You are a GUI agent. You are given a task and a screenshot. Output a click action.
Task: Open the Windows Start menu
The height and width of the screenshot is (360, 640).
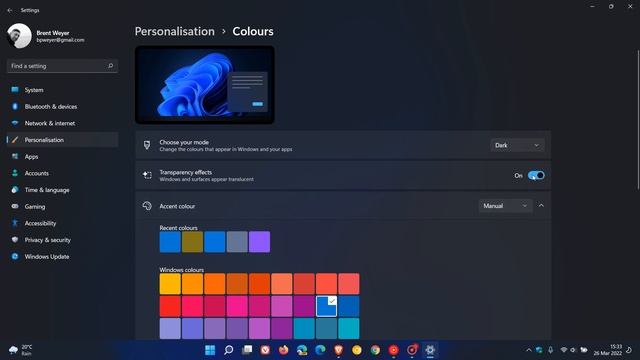[x=210, y=350]
